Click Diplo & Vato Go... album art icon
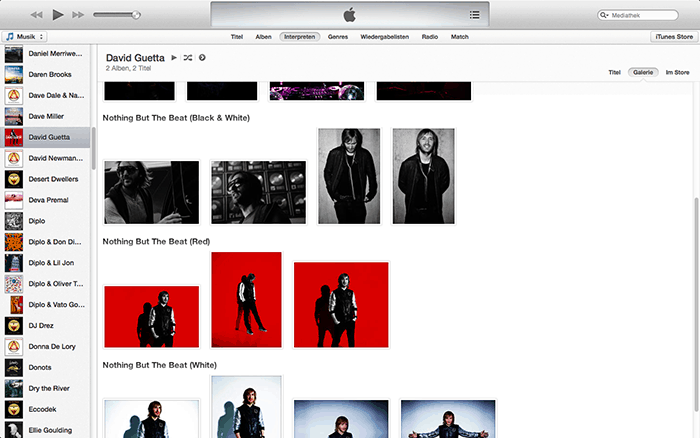 coord(16,305)
